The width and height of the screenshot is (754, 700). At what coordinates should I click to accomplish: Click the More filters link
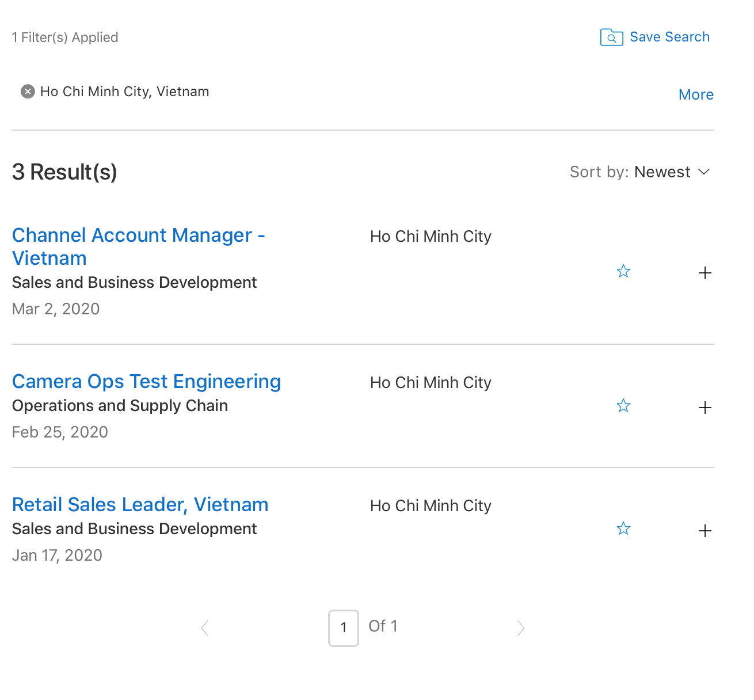696,95
